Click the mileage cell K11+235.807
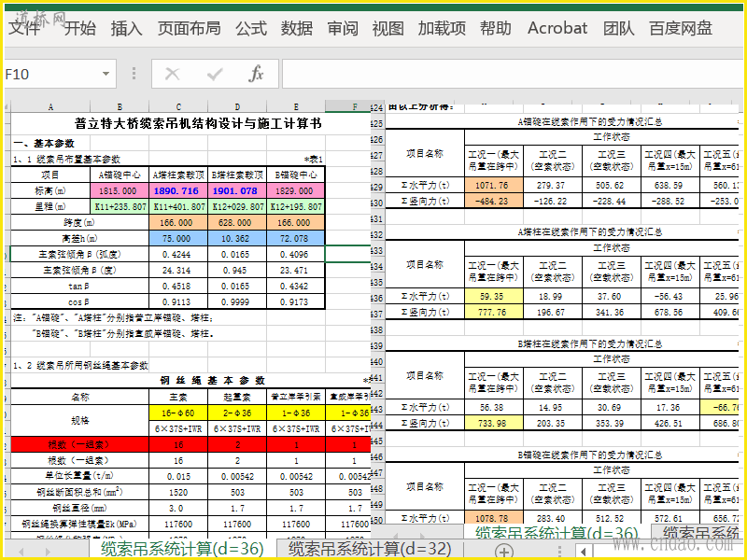747x560 pixels. [120, 206]
